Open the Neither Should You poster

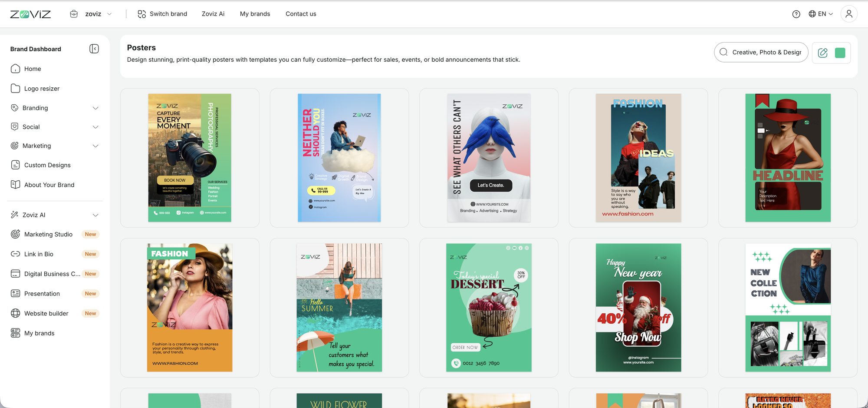coord(339,158)
